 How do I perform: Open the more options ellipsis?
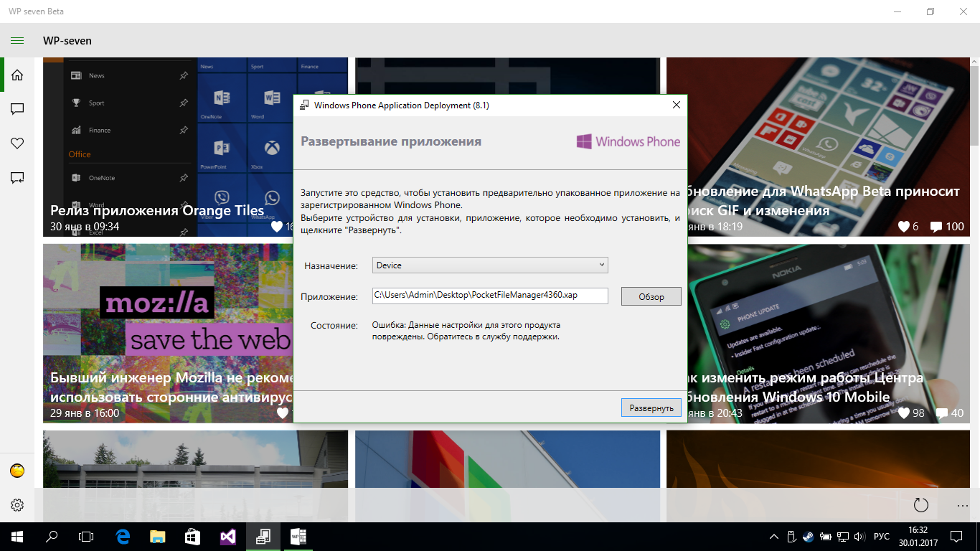click(963, 505)
